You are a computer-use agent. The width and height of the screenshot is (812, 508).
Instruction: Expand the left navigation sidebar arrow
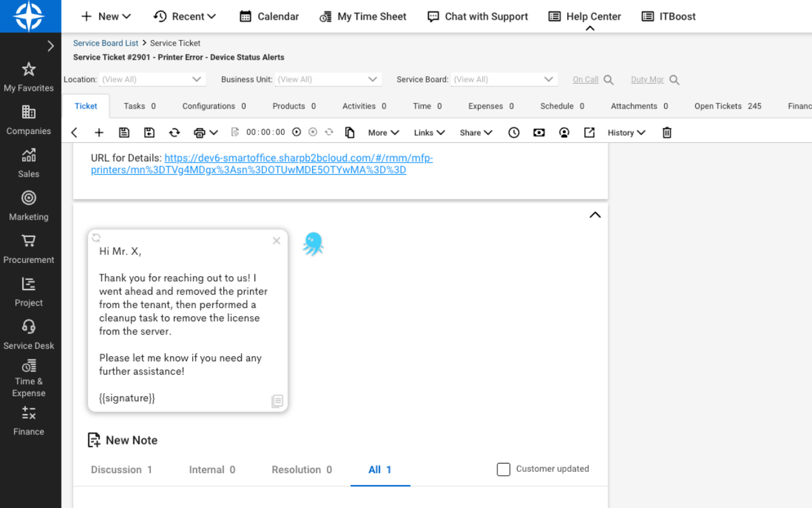click(x=51, y=46)
